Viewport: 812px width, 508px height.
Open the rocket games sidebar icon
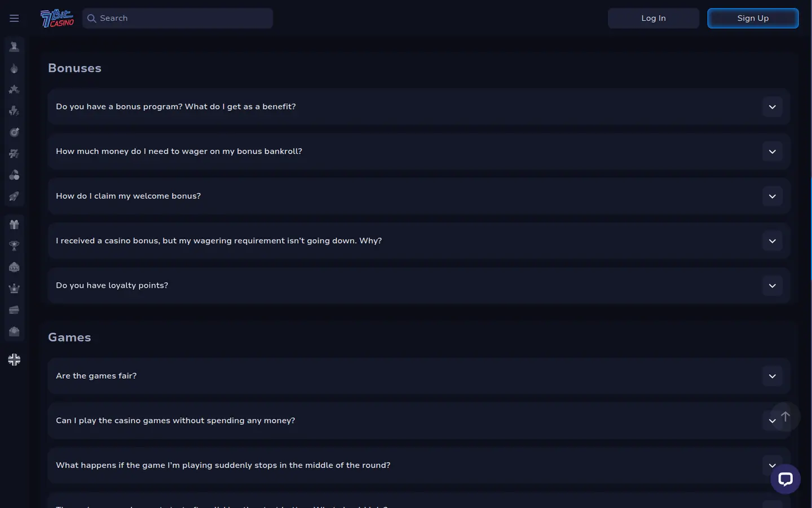coord(14,196)
